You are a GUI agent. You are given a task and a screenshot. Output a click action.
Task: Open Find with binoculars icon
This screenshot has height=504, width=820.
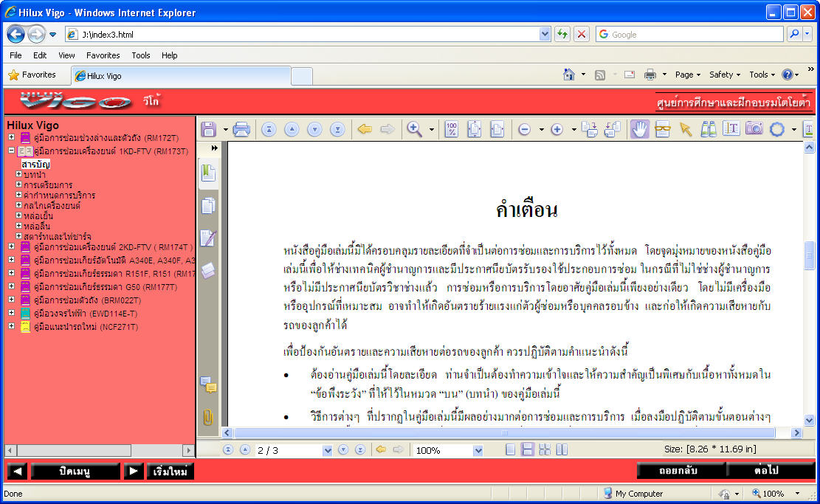[709, 129]
